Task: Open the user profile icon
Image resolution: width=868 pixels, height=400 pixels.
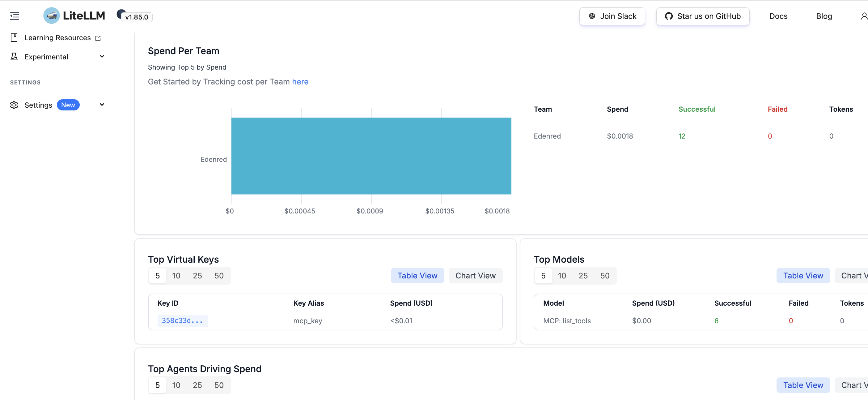Action: click(x=864, y=16)
